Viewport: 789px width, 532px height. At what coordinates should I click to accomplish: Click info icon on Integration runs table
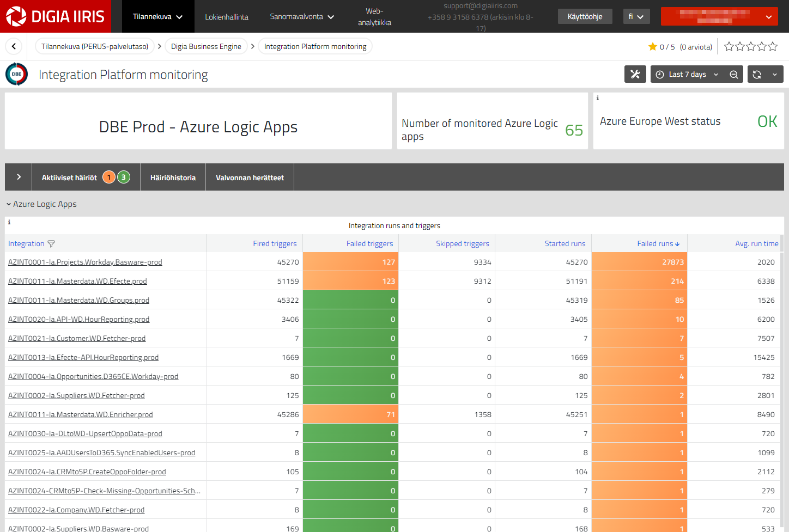[9, 222]
